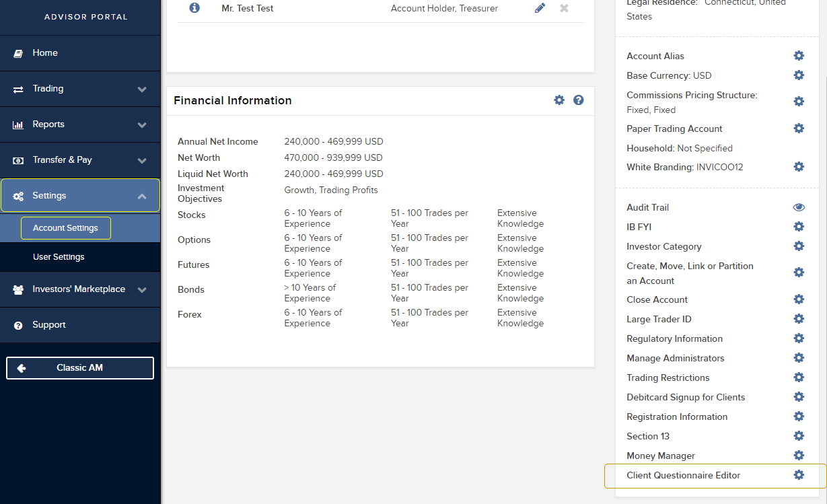The image size is (827, 504).
Task: Click the gear for Trading Restrictions
Action: [799, 377]
